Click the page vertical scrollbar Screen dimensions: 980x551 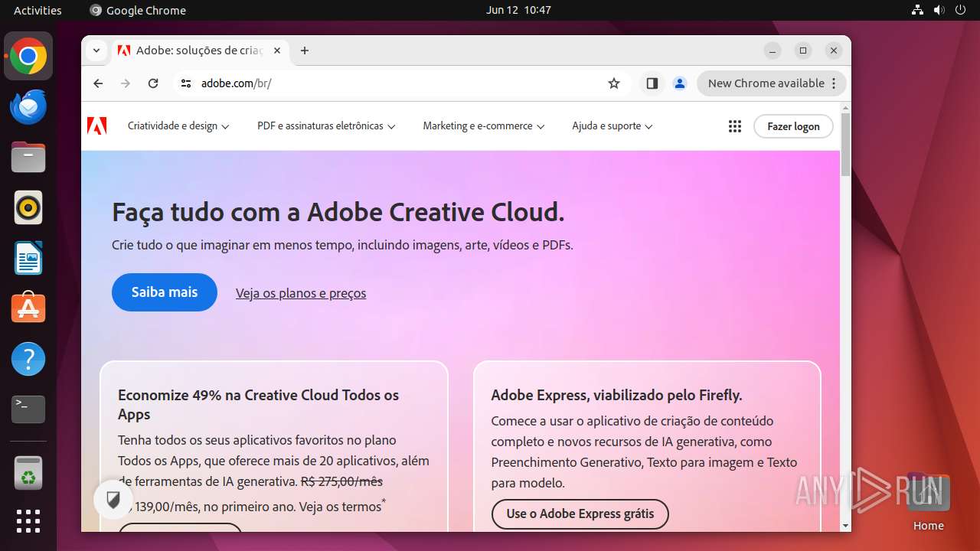click(x=845, y=144)
